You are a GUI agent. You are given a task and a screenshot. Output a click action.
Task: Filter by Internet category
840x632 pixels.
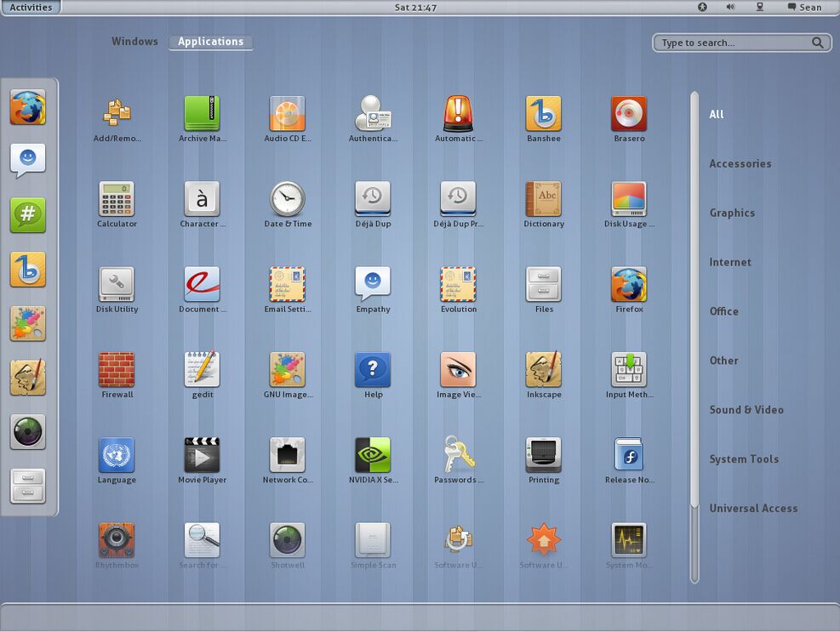click(730, 263)
